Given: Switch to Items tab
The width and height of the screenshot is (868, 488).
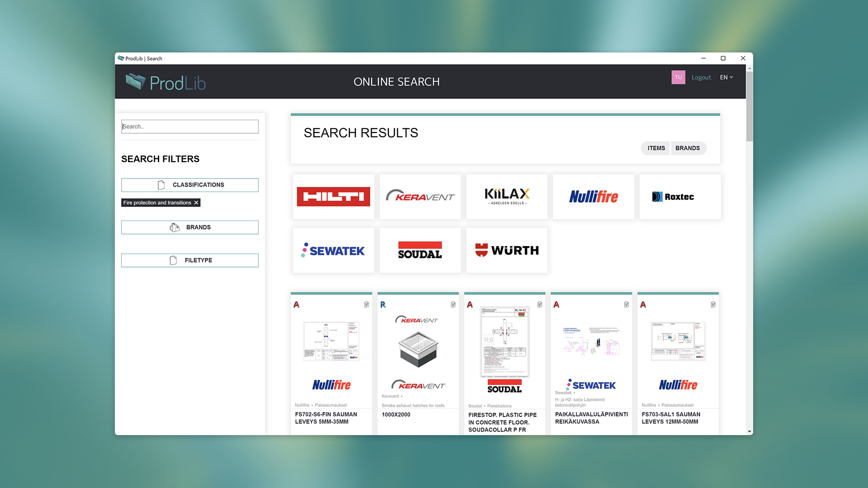Looking at the screenshot, I should (656, 148).
